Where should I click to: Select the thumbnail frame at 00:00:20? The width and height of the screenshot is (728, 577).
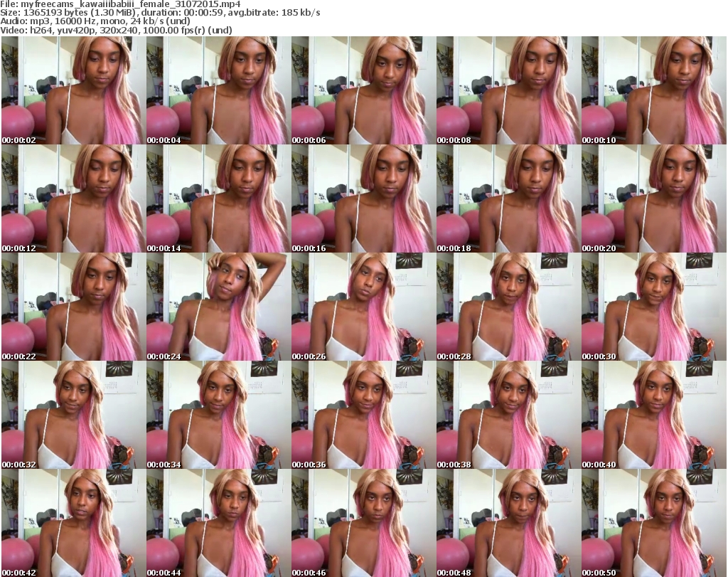pyautogui.click(x=653, y=198)
